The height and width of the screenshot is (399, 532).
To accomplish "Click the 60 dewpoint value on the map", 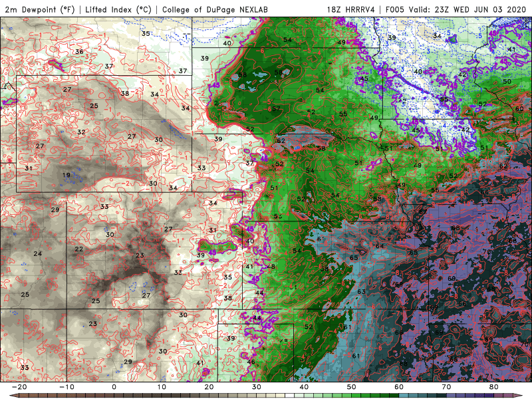I will click(x=519, y=108).
